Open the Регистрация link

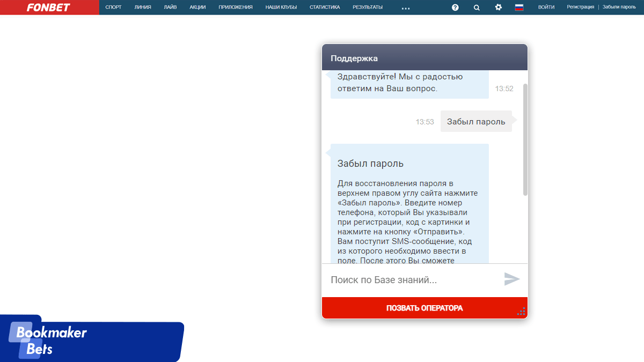[x=580, y=8]
